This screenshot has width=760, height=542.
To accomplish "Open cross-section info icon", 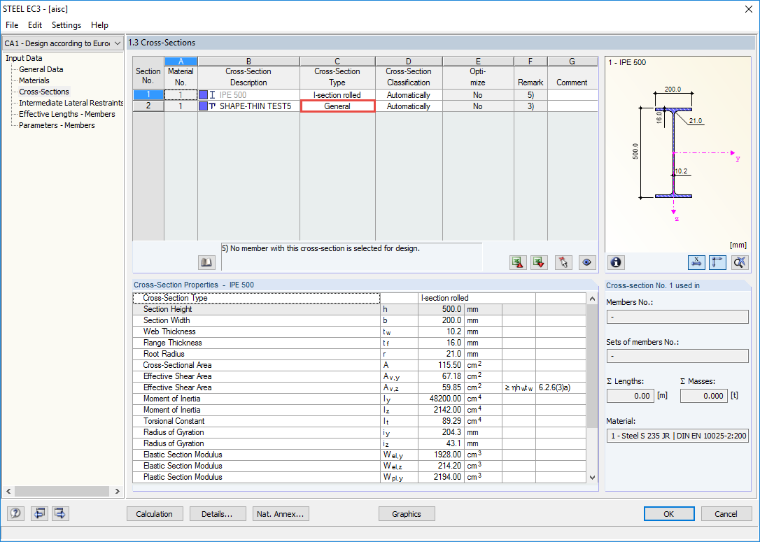I will [616, 262].
